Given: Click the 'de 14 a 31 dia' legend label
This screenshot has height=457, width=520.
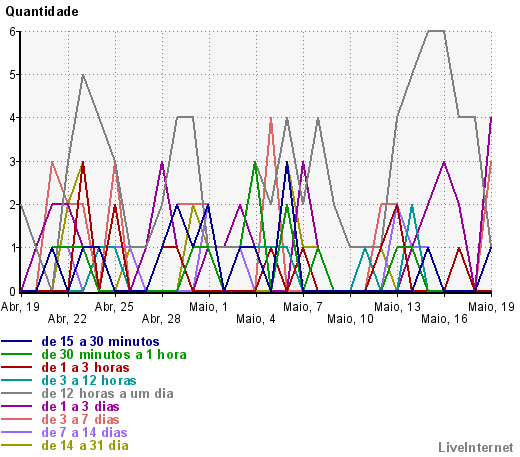Looking at the screenshot, I should coord(85,445).
